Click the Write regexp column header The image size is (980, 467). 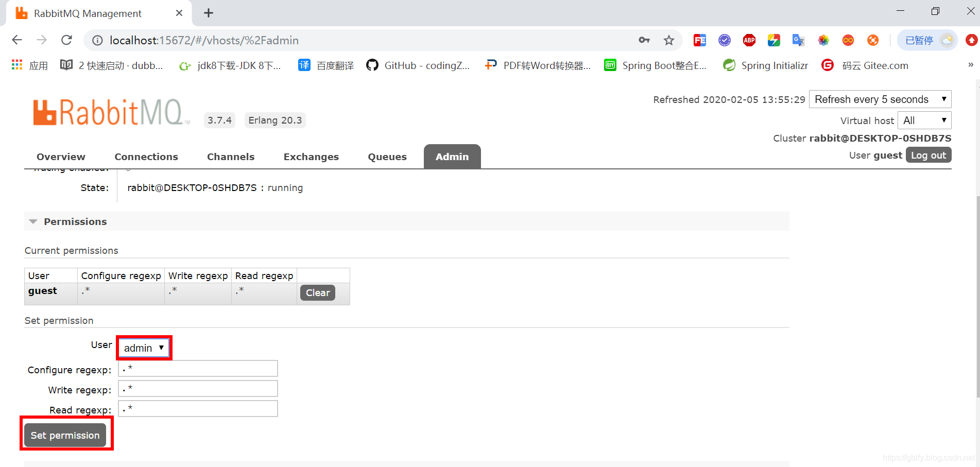point(198,275)
